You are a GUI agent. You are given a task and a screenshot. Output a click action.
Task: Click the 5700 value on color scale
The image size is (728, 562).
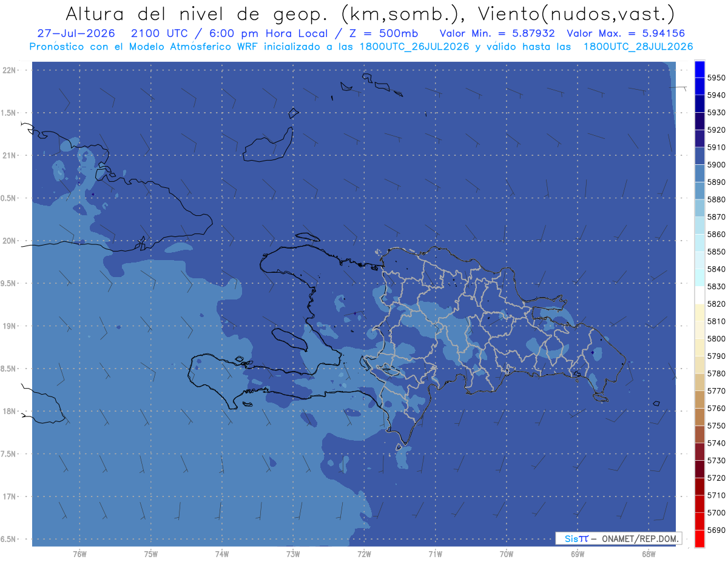coord(716,512)
